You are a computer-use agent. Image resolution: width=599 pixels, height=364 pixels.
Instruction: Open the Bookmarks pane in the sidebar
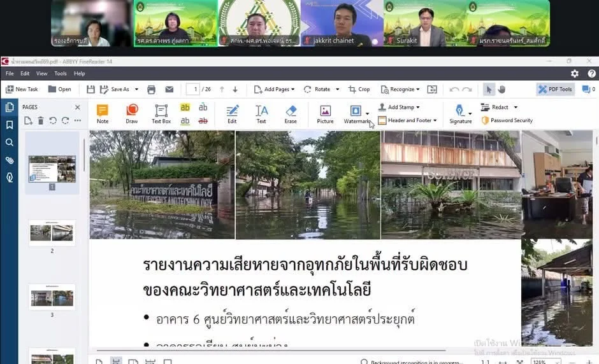coord(10,125)
